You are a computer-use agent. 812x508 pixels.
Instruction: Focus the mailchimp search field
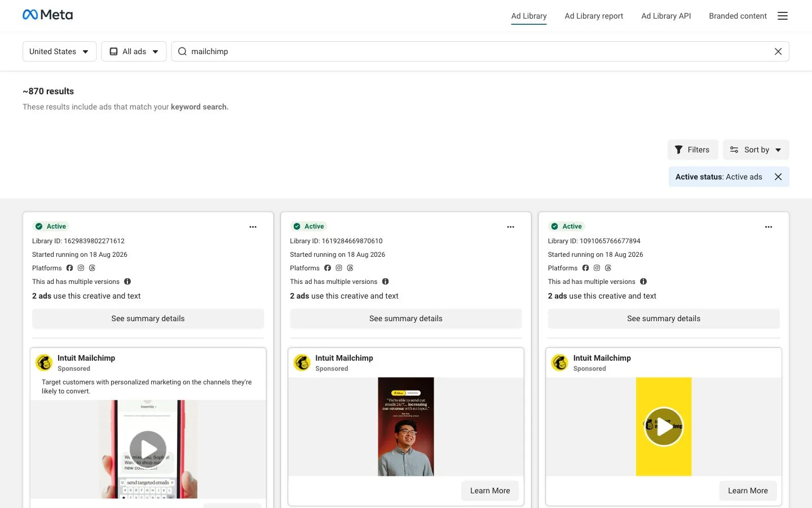pos(480,51)
